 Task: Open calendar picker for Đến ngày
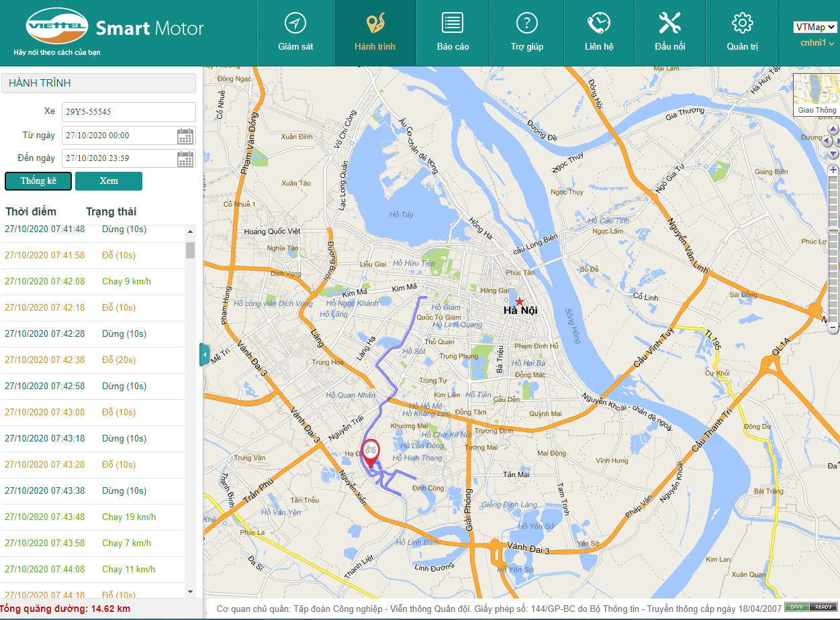185,159
